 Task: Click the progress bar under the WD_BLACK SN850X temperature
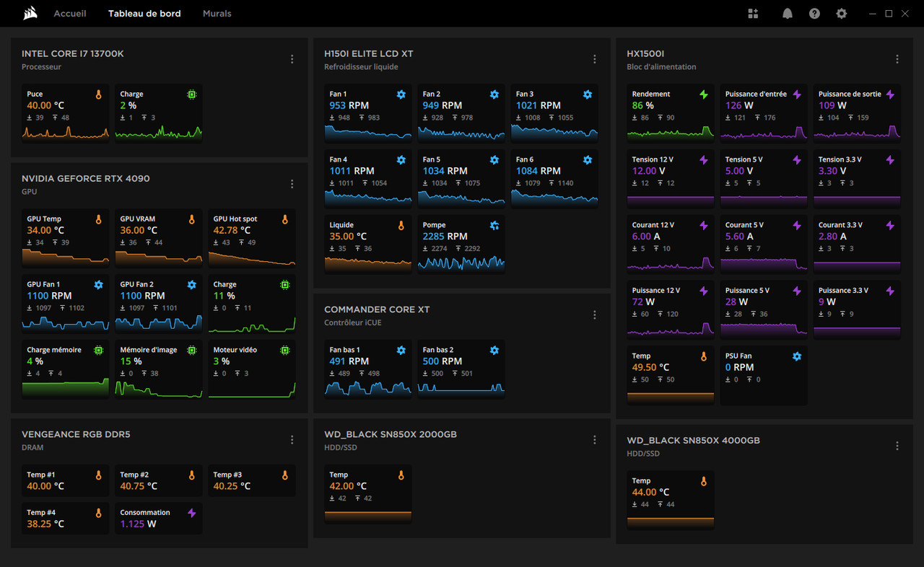(x=368, y=514)
